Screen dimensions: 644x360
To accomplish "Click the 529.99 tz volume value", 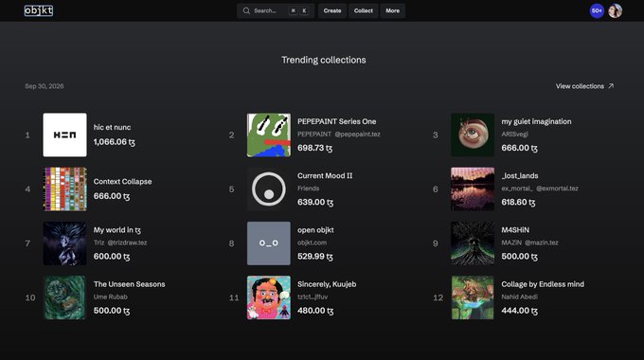I will [x=315, y=257].
